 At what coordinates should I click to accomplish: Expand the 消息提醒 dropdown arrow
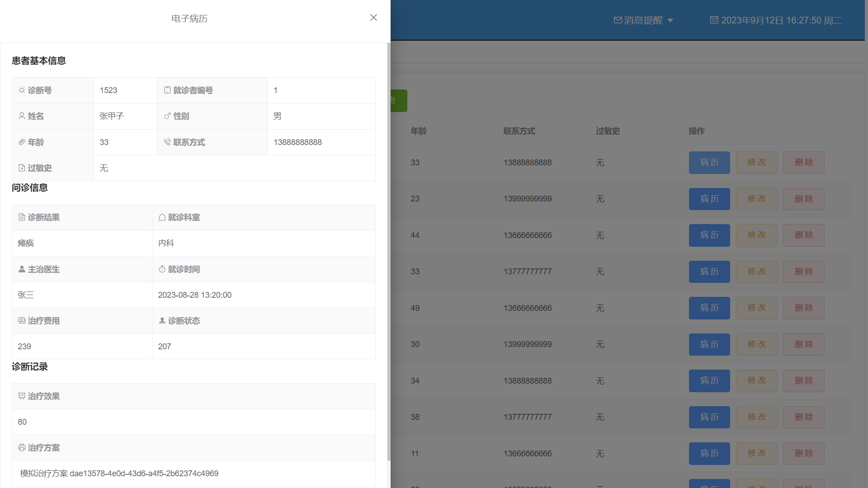[670, 21]
